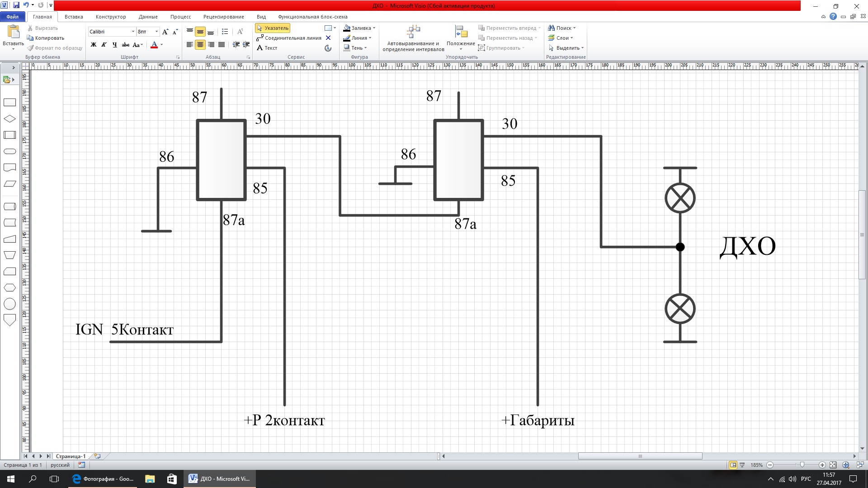Image resolution: width=868 pixels, height=488 pixels.
Task: Click the Undo icon in quick access toolbar
Action: (x=26, y=5)
